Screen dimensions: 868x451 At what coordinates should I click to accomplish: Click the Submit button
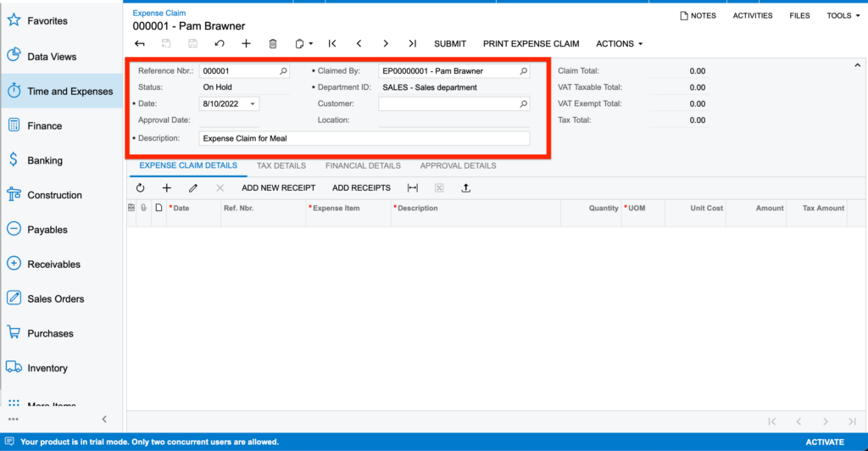pos(449,43)
